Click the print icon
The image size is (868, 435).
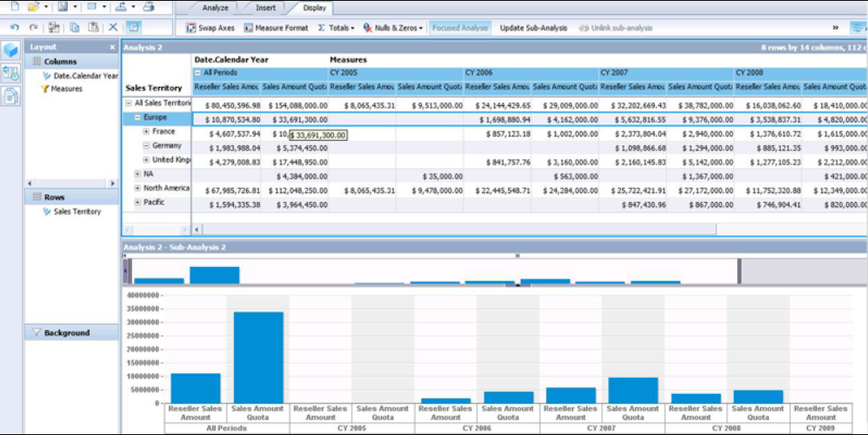(x=148, y=7)
